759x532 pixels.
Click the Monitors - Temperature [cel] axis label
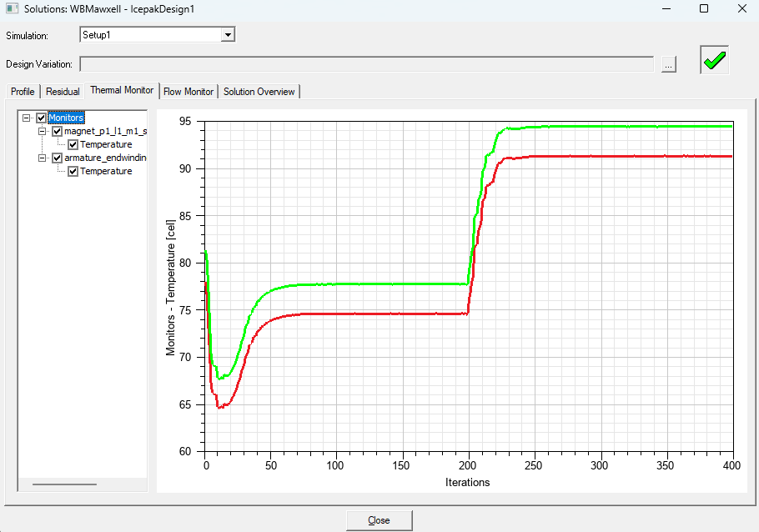point(170,288)
